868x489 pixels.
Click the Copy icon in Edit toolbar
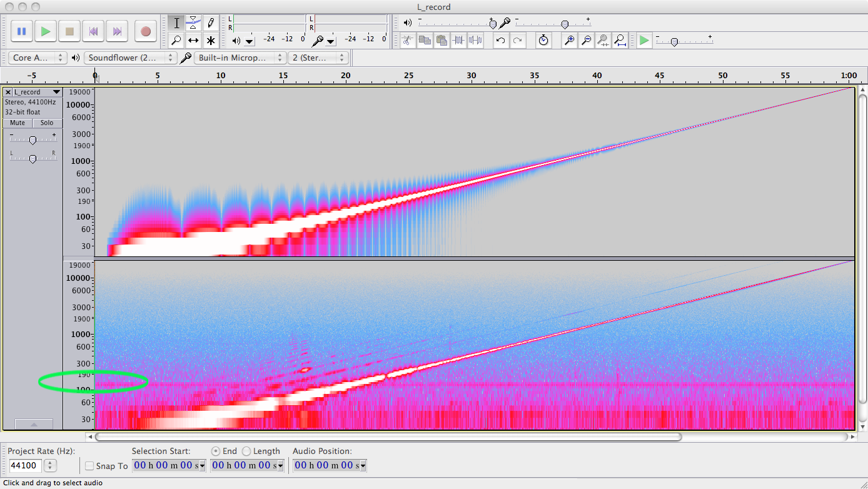point(425,41)
